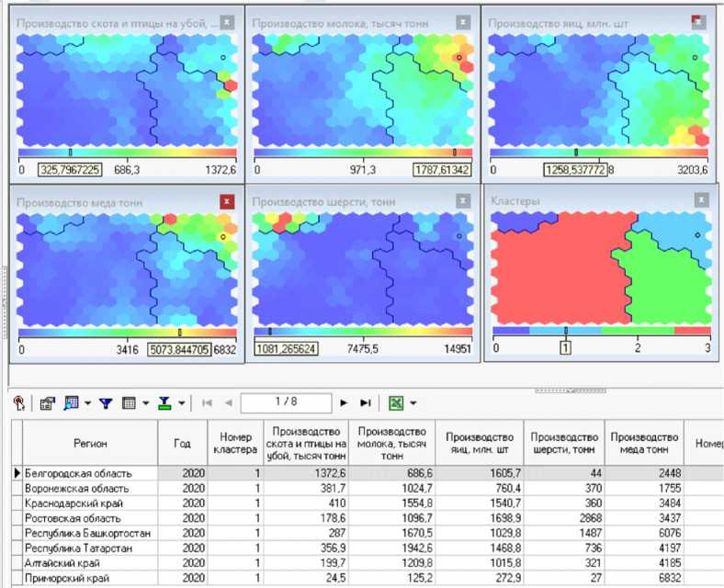This screenshot has width=724, height=588.
Task: Click the Регион column header
Action: 90,443
